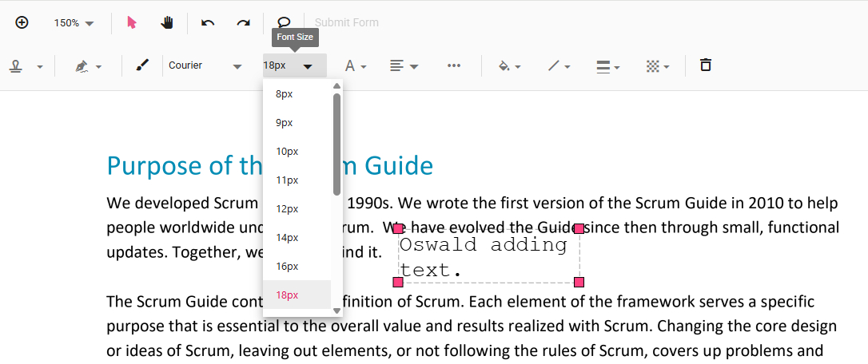
Task: Delete selected annotation with trash icon
Action: point(705,65)
